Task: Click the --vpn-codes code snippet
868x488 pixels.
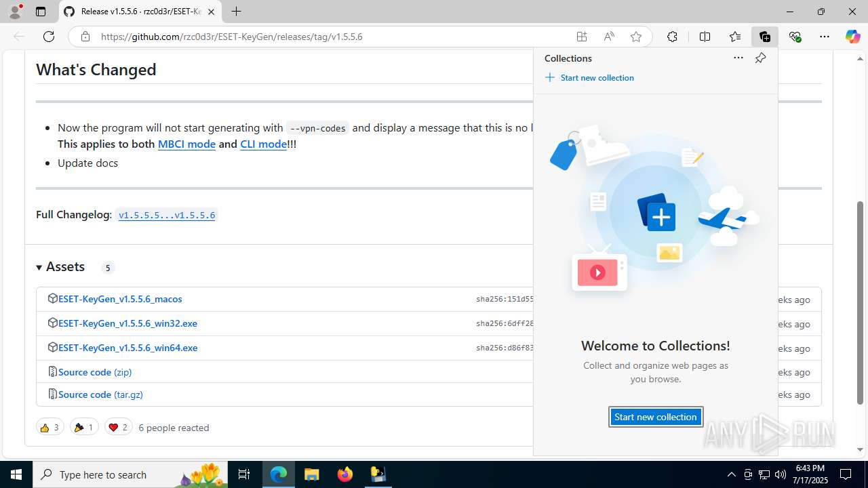Action: [317, 128]
